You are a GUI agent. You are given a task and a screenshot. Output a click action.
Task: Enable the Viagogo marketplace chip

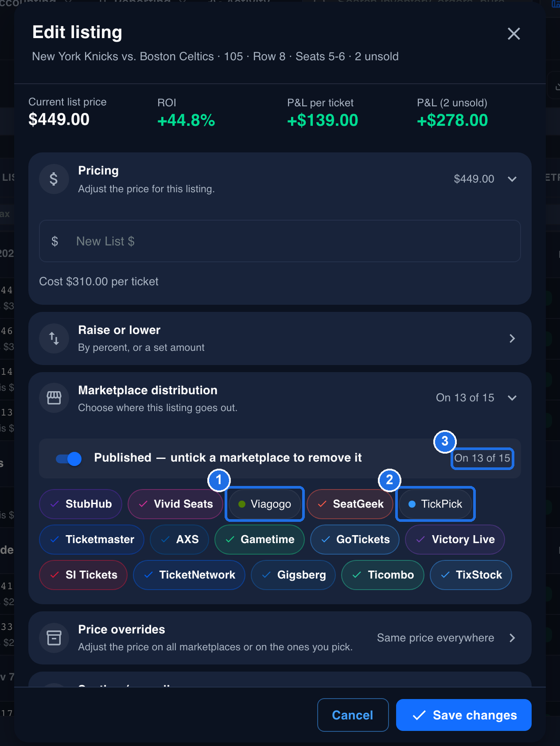(265, 504)
